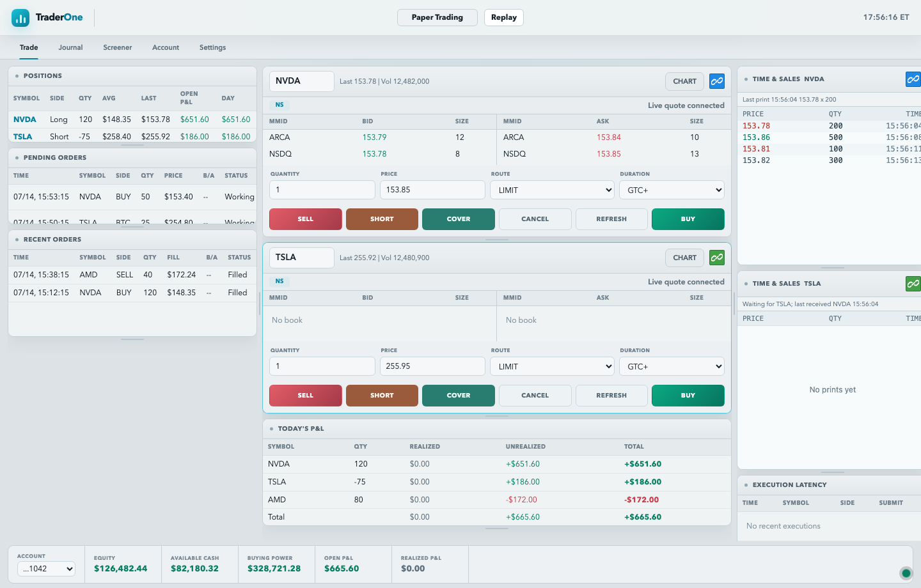This screenshot has height=588, width=921.
Task: Click CANCEL button in NVDA panel
Action: (535, 219)
